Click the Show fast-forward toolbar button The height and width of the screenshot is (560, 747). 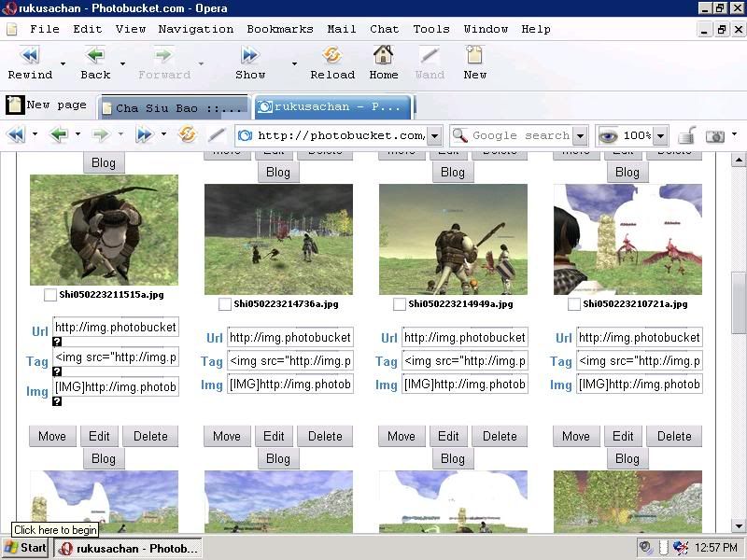[x=250, y=63]
